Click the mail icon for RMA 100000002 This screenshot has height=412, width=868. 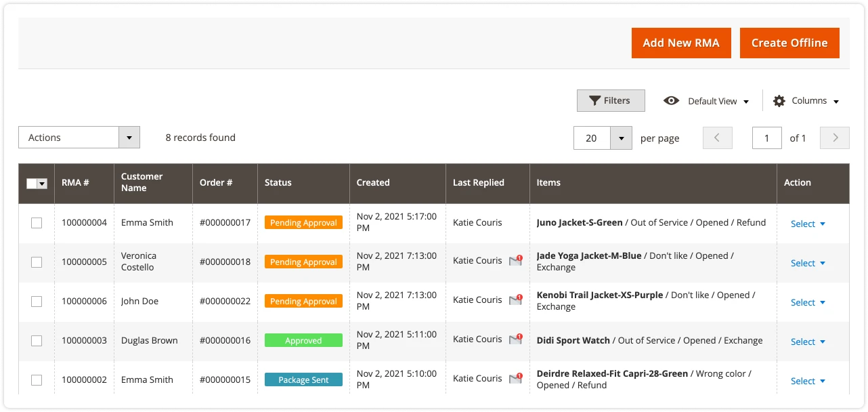[516, 379]
